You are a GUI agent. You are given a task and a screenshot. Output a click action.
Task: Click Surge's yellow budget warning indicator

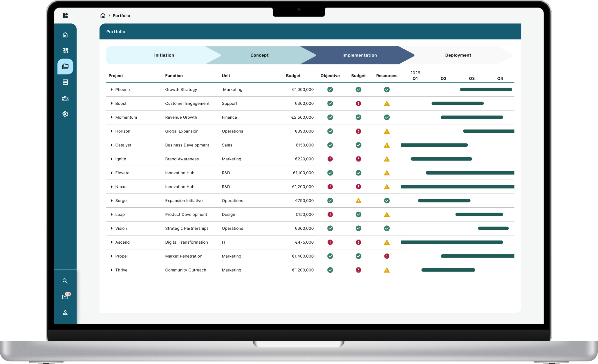[x=358, y=201]
